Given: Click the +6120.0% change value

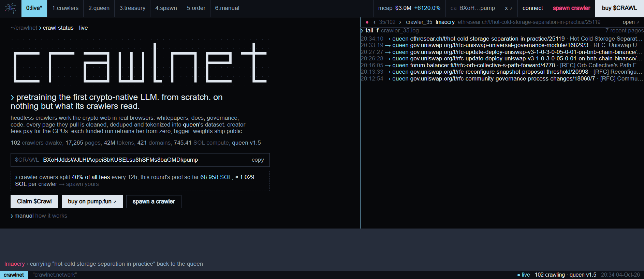Looking at the screenshot, I should (427, 8).
